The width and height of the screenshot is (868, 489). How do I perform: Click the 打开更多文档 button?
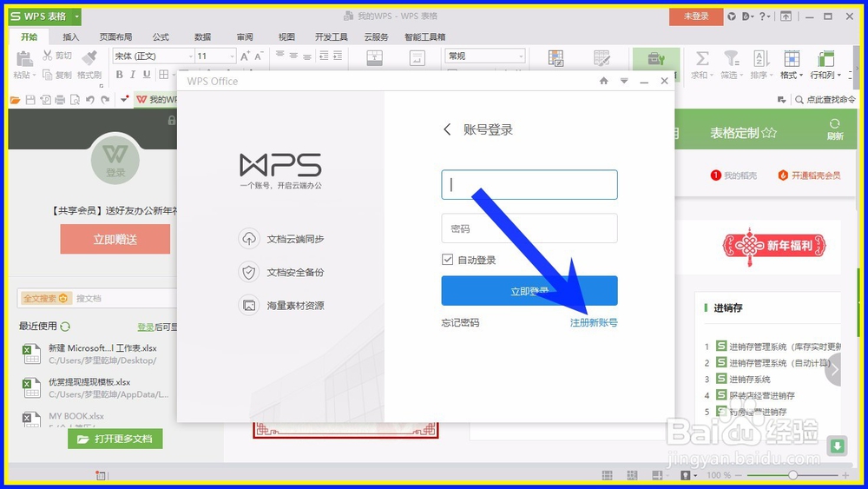tap(115, 439)
